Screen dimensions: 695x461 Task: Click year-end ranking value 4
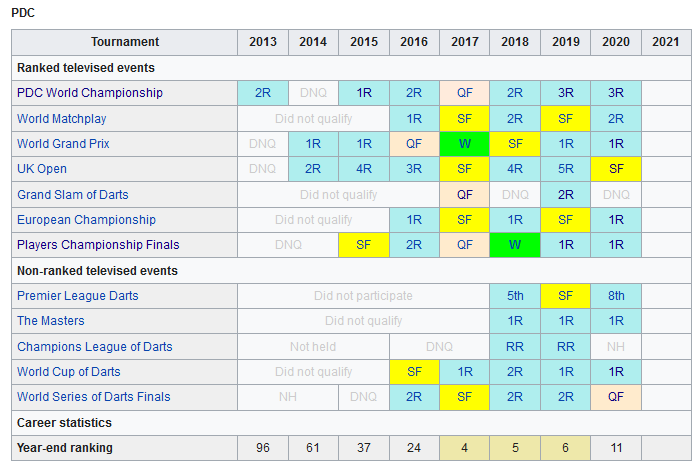[465, 448]
